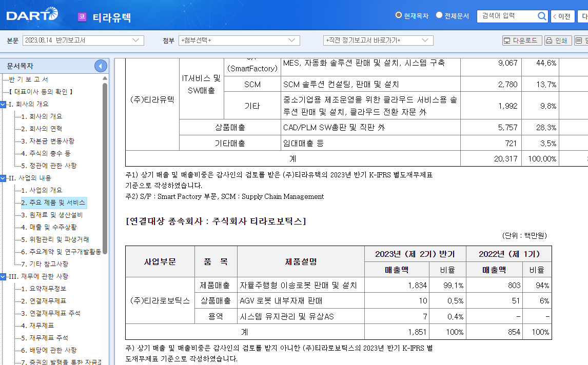Viewport: 588px width, 365px height.
Task: Click the AGV 로봇 내부자재 판매 cell
Action: tap(301, 301)
